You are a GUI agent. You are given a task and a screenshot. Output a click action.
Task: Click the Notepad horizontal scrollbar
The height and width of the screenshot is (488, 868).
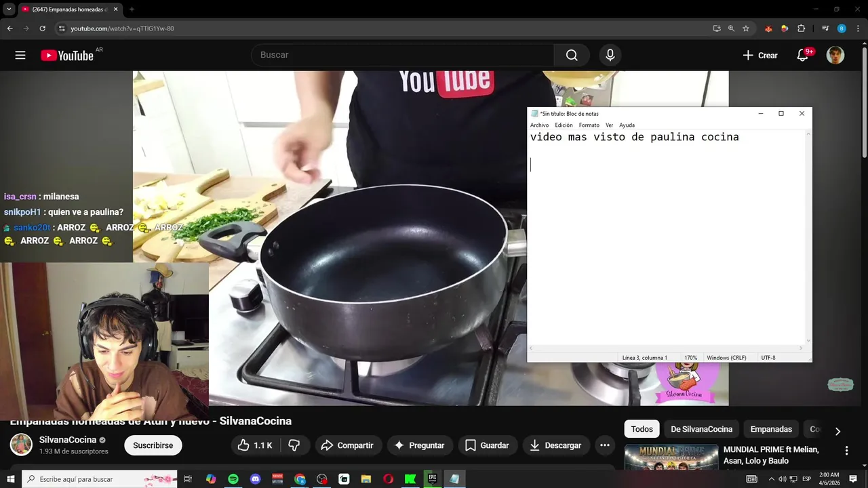point(667,348)
